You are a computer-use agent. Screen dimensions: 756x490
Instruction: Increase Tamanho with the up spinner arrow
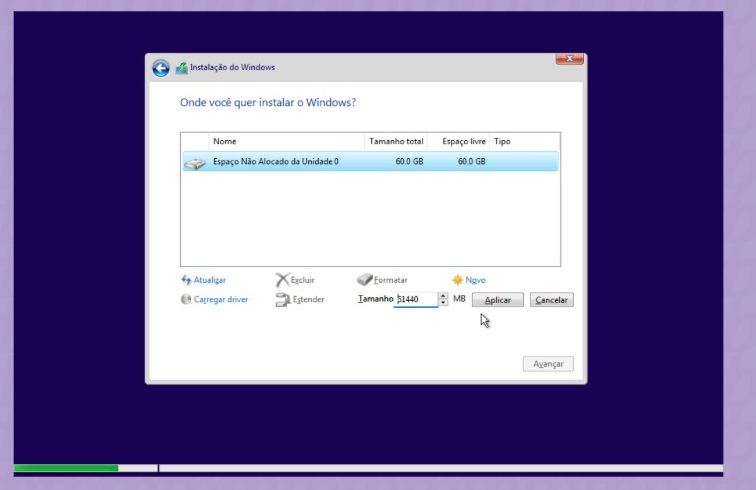click(443, 296)
